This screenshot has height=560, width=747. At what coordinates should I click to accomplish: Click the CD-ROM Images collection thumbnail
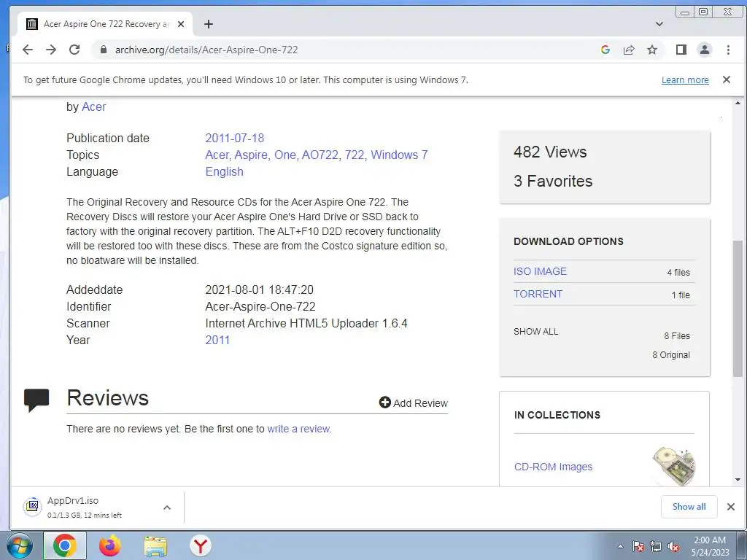coord(673,466)
